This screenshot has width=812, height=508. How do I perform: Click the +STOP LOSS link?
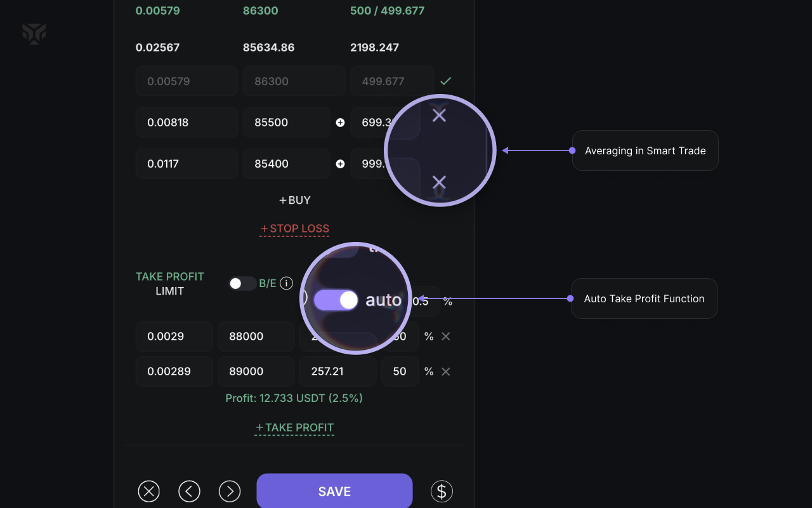click(x=294, y=229)
